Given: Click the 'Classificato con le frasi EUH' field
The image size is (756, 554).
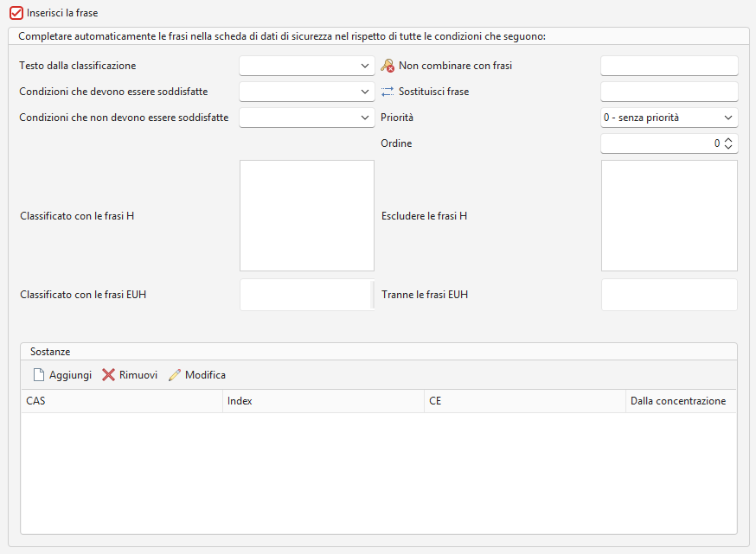Looking at the screenshot, I should pyautogui.click(x=307, y=295).
